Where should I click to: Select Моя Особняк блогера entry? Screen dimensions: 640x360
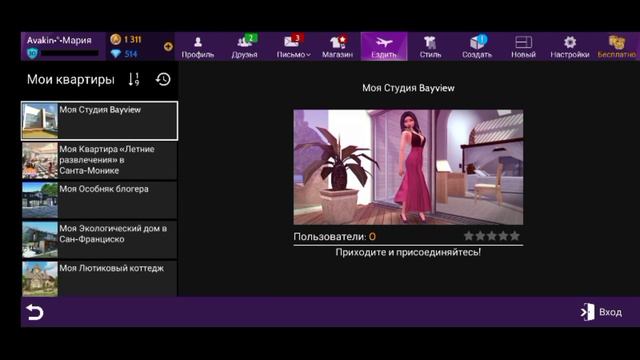pos(100,200)
